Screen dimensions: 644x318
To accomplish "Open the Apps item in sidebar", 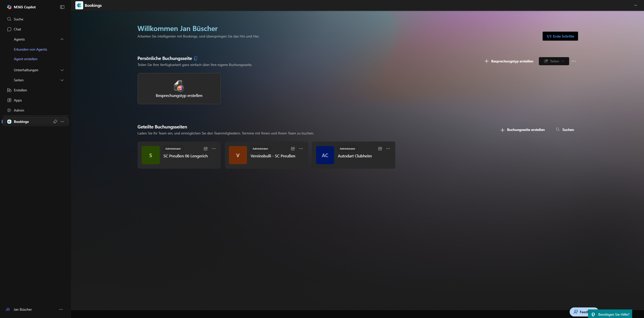I will 18,100.
